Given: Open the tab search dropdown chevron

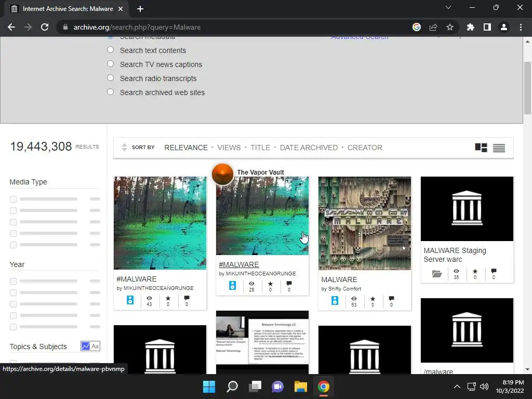Looking at the screenshot, I should pyautogui.click(x=448, y=7).
